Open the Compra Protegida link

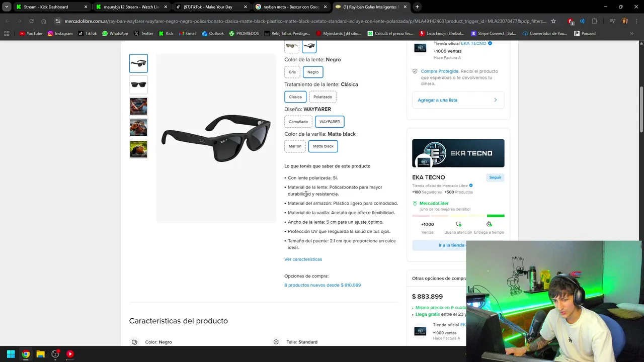pyautogui.click(x=440, y=71)
